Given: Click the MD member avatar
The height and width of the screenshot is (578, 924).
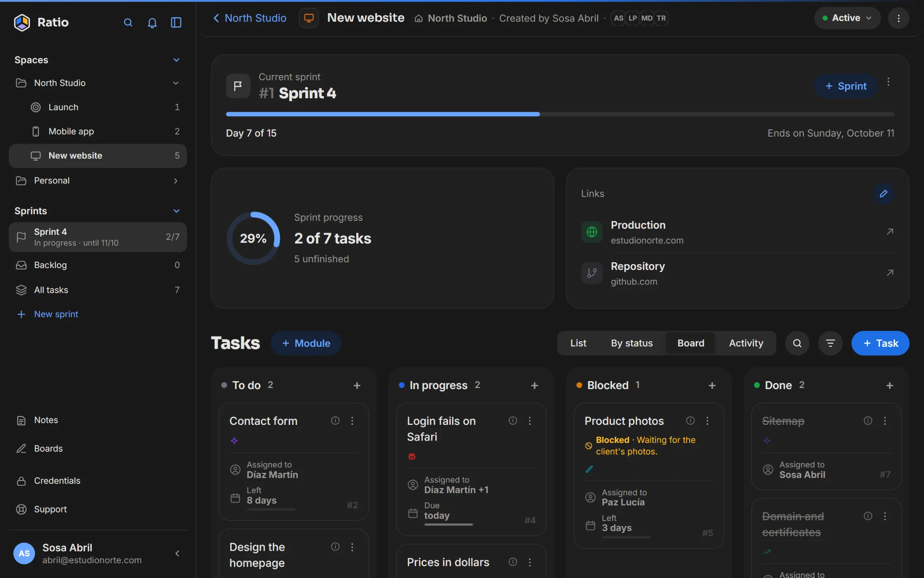Looking at the screenshot, I should tap(647, 18).
